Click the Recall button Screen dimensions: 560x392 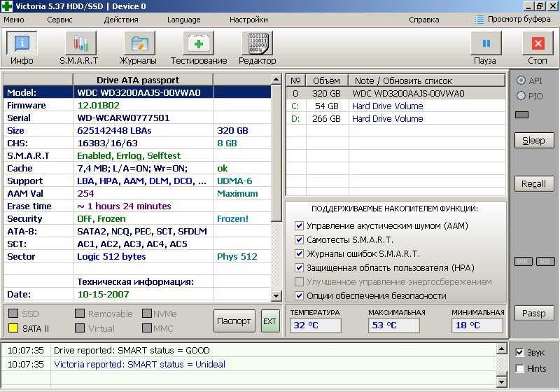click(534, 183)
